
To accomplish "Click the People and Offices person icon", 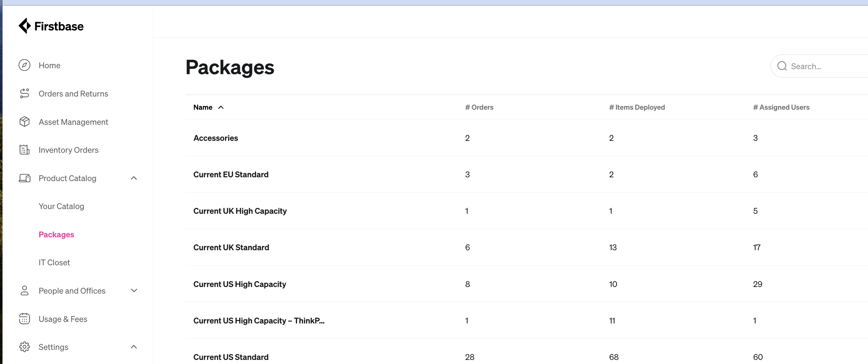I will (x=24, y=291).
